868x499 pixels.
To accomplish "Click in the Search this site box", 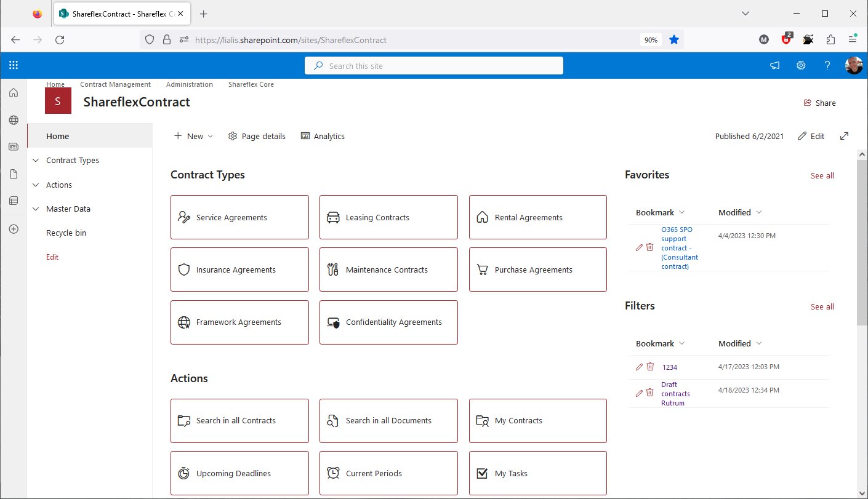I will pyautogui.click(x=434, y=66).
